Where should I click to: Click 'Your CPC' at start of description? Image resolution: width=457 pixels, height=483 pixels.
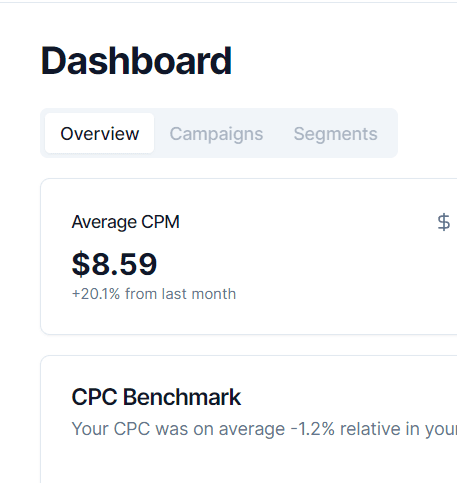pyautogui.click(x=111, y=429)
